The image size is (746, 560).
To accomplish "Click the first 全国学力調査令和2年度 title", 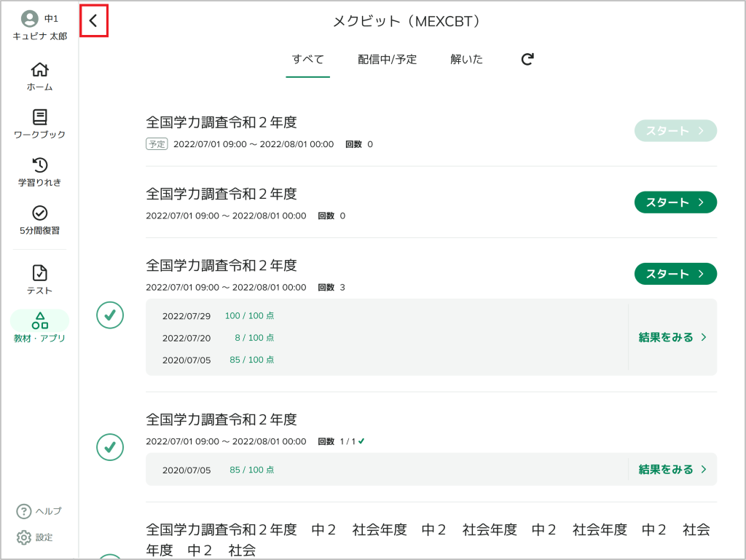I will [221, 122].
